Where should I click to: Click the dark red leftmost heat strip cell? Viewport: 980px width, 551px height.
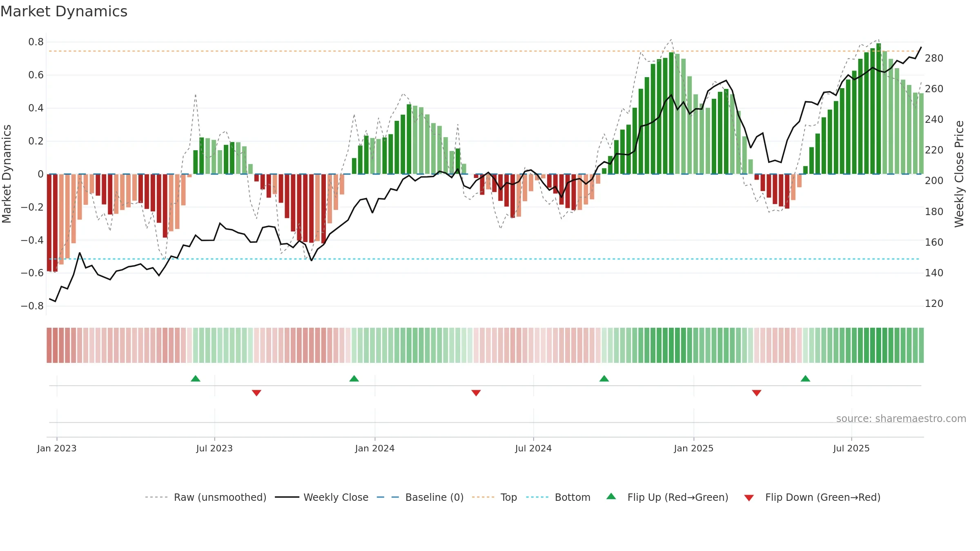pos(49,345)
